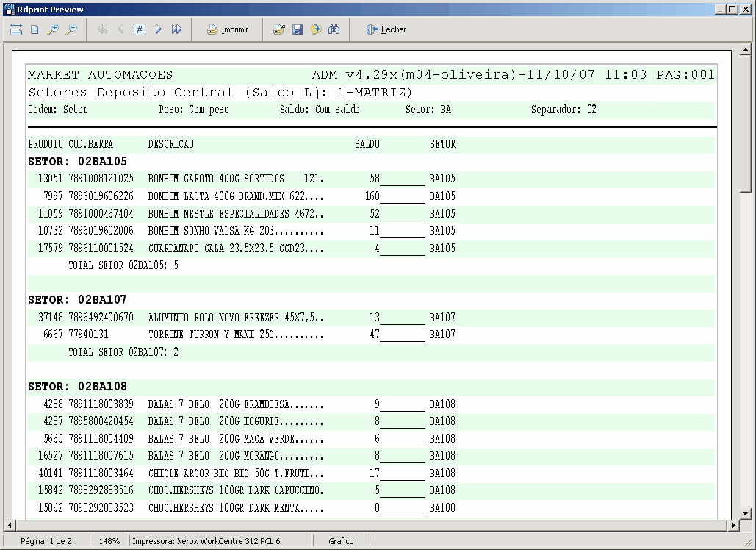Click 'TOTAL SETOR 02BA105: 5' line
Screen dimensions: 756x550
(123, 265)
